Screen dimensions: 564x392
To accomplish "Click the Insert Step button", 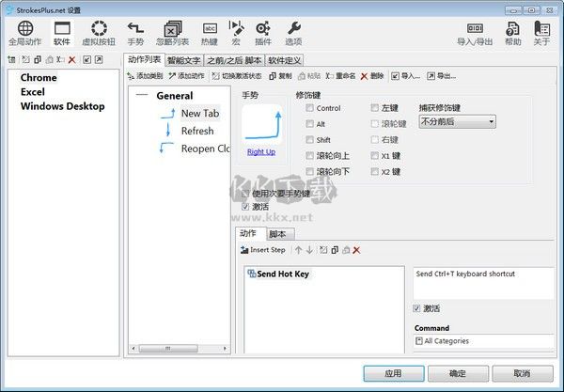I will (x=263, y=250).
